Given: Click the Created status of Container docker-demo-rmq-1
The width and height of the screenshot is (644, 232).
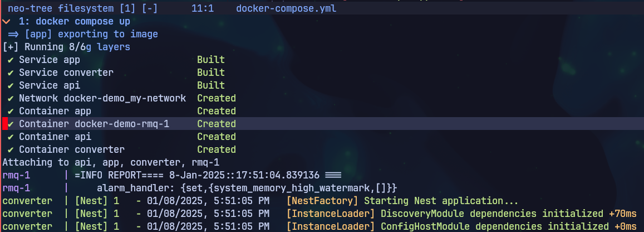Looking at the screenshot, I should [217, 124].
